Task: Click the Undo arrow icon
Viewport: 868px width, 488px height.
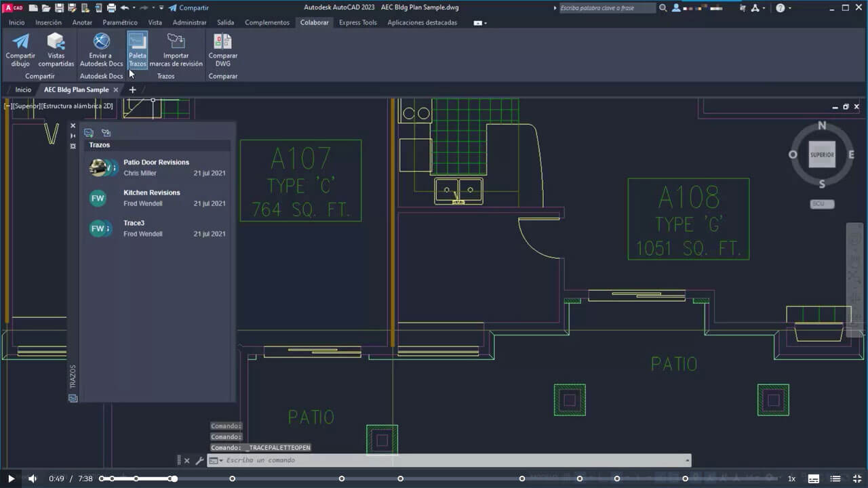Action: [125, 8]
